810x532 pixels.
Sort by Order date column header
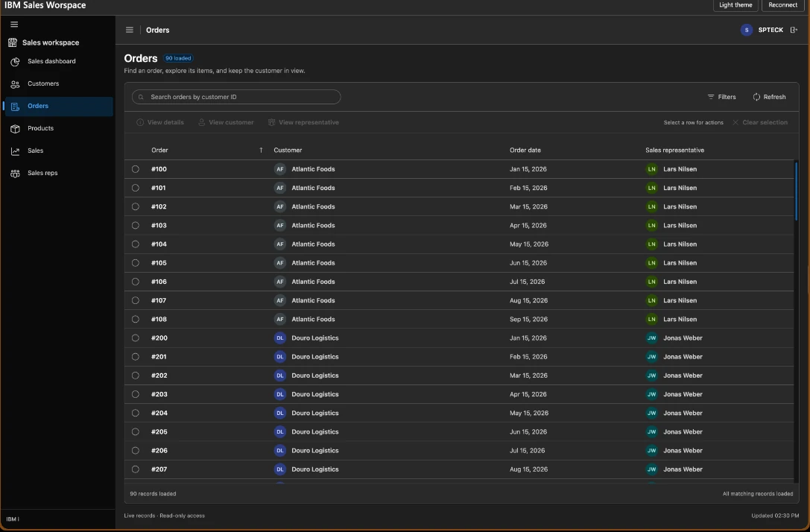525,151
